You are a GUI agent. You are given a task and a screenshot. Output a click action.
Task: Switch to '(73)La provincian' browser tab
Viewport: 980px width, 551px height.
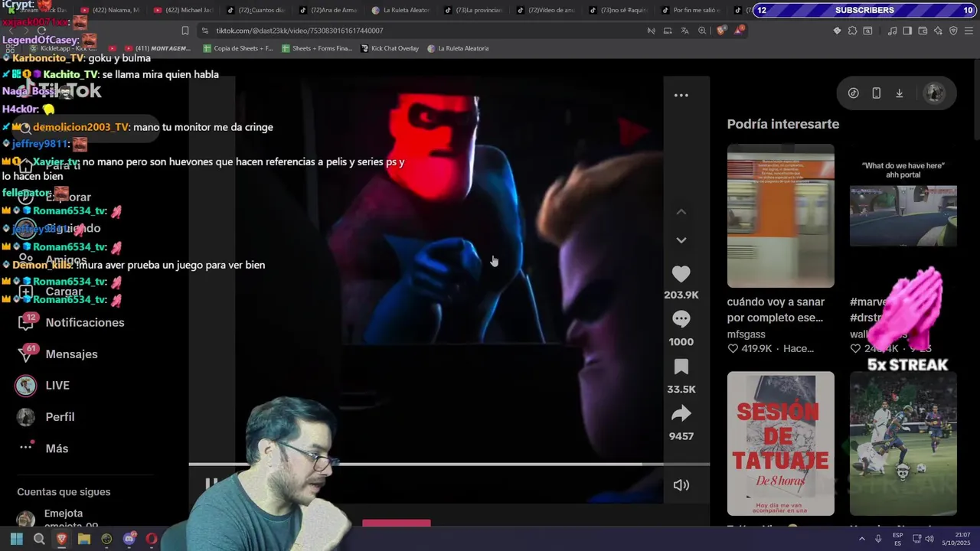472,10
